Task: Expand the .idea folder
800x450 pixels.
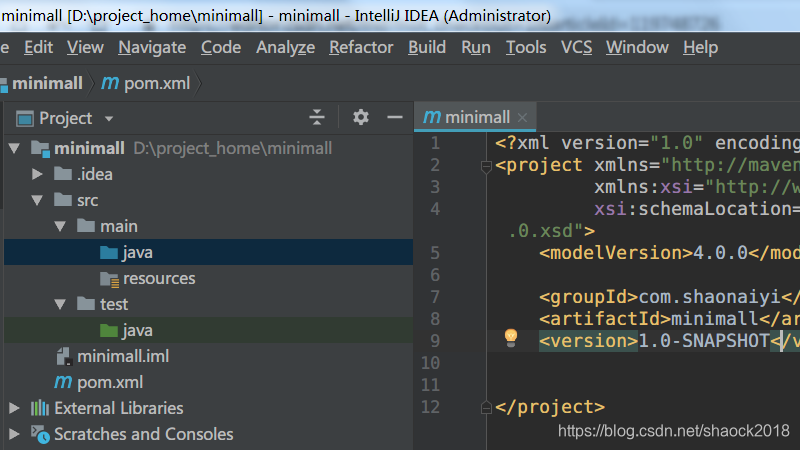Action: 37,174
